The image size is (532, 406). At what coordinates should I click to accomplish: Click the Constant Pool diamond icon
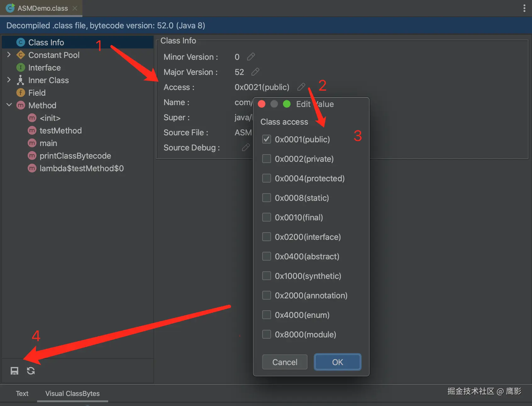tap(21, 55)
